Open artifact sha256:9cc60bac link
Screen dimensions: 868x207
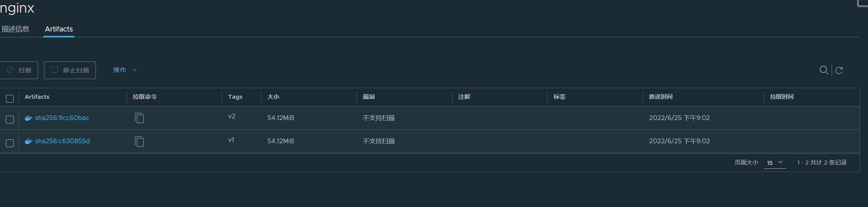(62, 118)
